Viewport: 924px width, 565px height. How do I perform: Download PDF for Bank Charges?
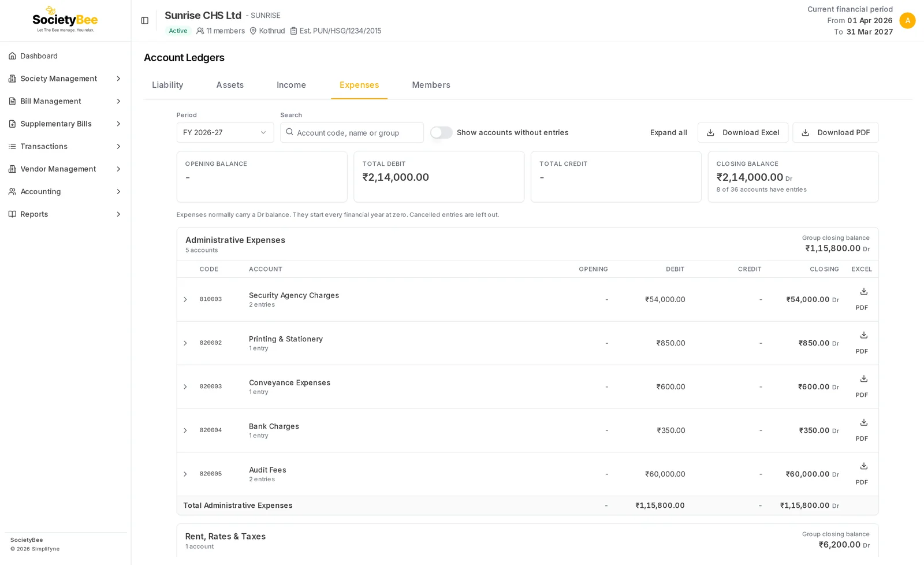862,438
